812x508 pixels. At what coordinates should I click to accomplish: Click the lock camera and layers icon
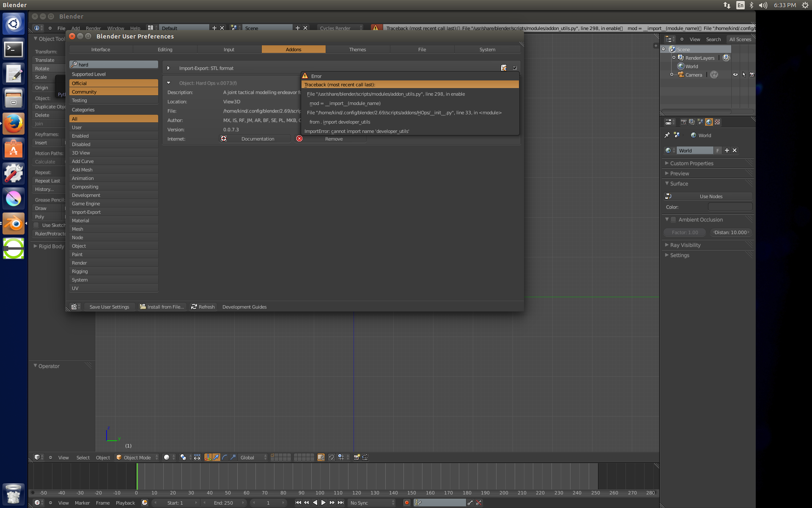tap(321, 457)
